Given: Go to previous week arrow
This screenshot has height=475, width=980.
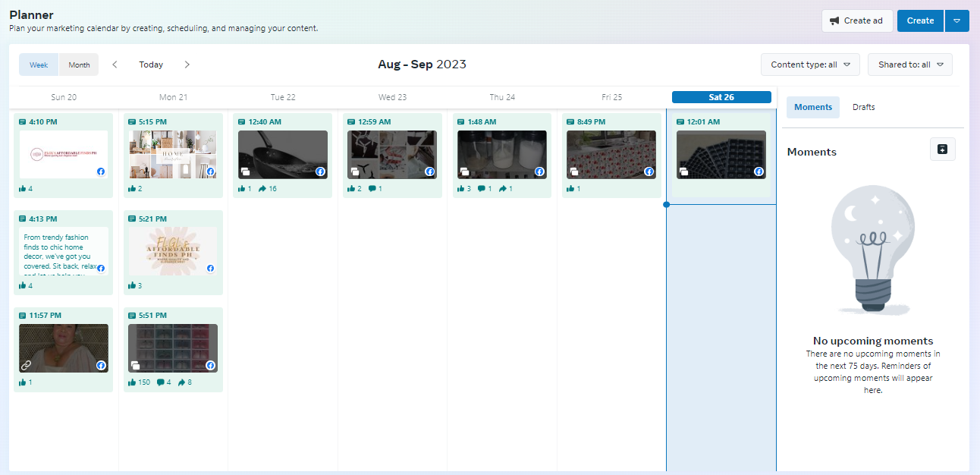Looking at the screenshot, I should pos(115,64).
